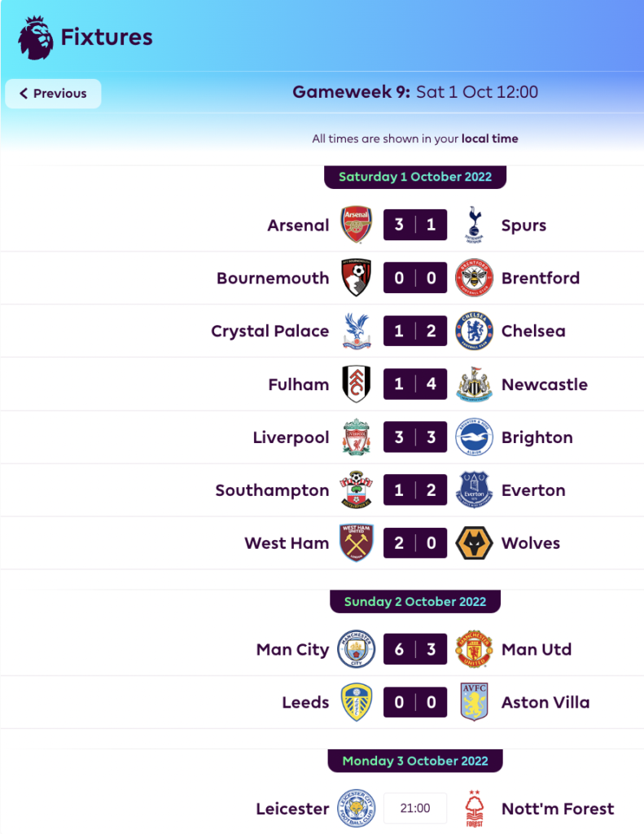The image size is (644, 834).
Task: Click the Arsenal club crest
Action: 357,225
